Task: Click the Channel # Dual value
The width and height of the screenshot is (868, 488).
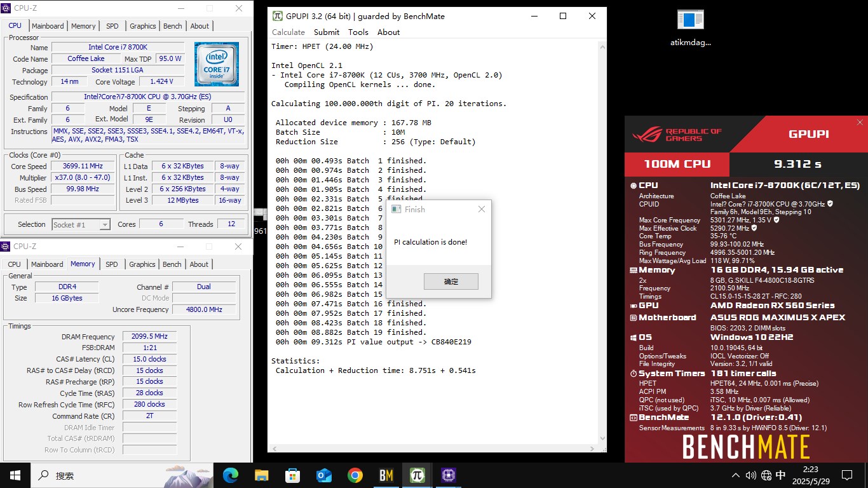Action: 203,287
